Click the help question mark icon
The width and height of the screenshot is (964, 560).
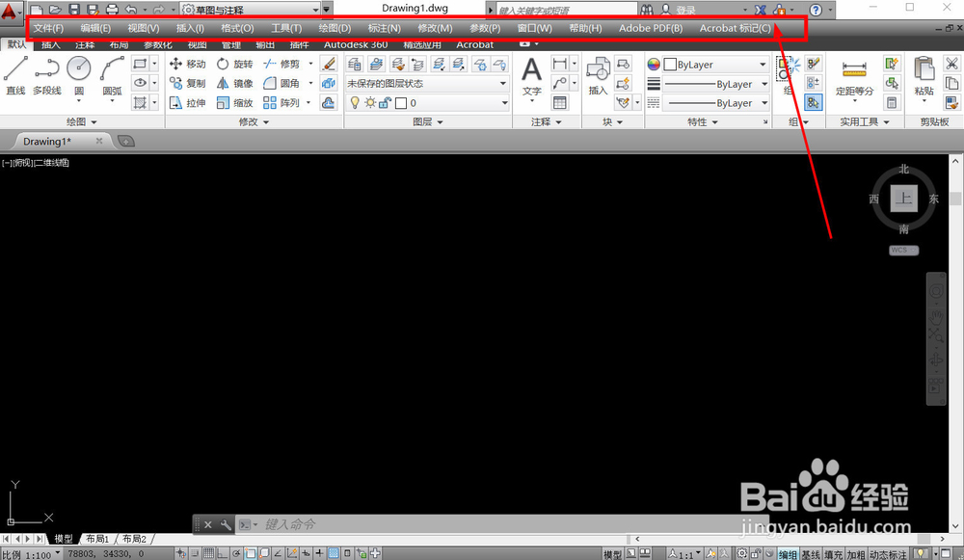[816, 10]
